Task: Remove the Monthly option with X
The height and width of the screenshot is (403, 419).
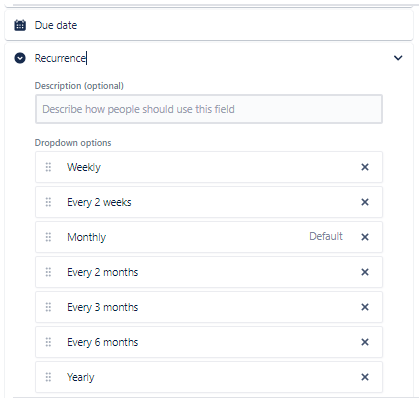Action: coord(365,237)
